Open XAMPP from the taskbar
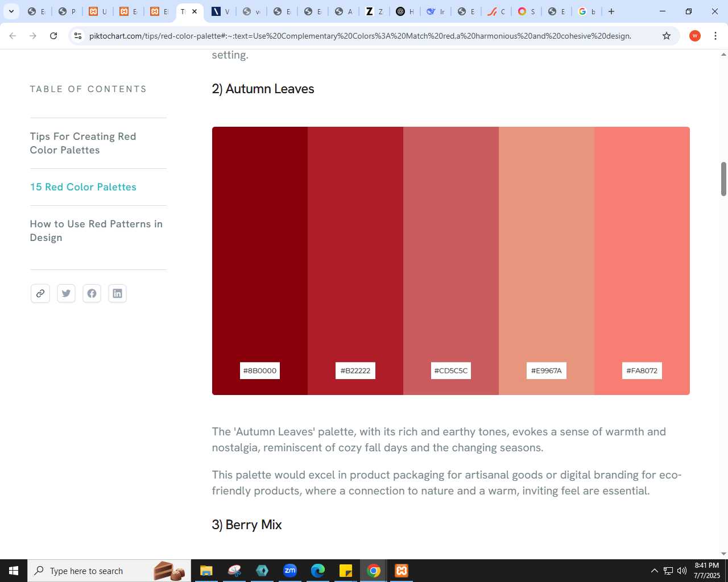This screenshot has height=582, width=728. (402, 571)
